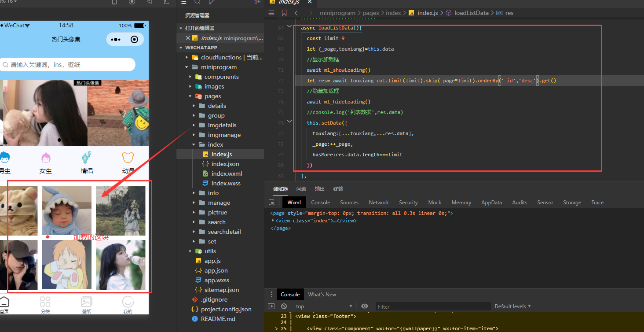Open app.js in the file tree
The height and width of the screenshot is (332, 644).
point(212,261)
